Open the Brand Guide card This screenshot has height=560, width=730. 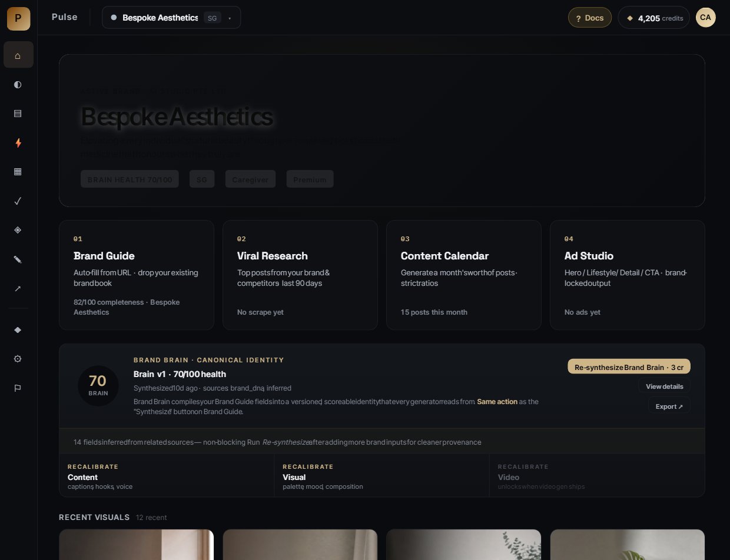click(137, 275)
